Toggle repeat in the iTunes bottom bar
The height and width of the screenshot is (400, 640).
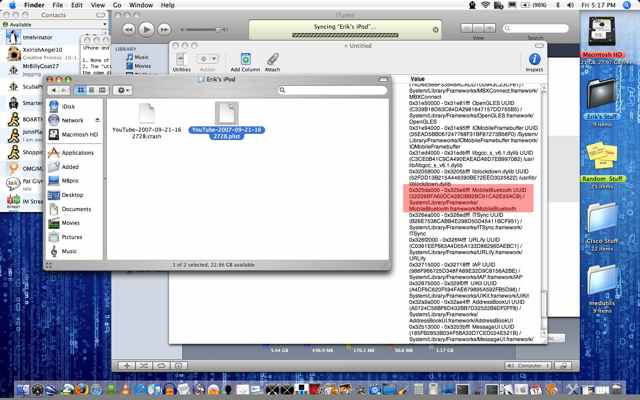click(x=161, y=365)
